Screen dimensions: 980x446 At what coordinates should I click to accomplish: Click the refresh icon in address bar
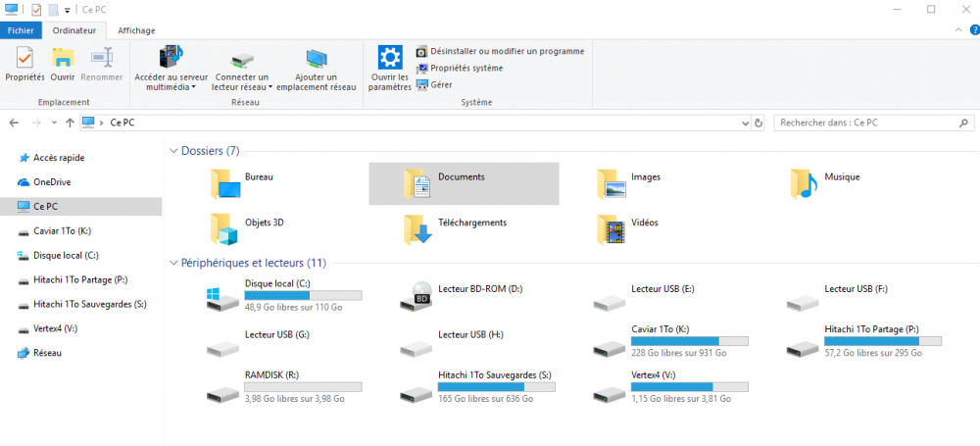click(759, 123)
